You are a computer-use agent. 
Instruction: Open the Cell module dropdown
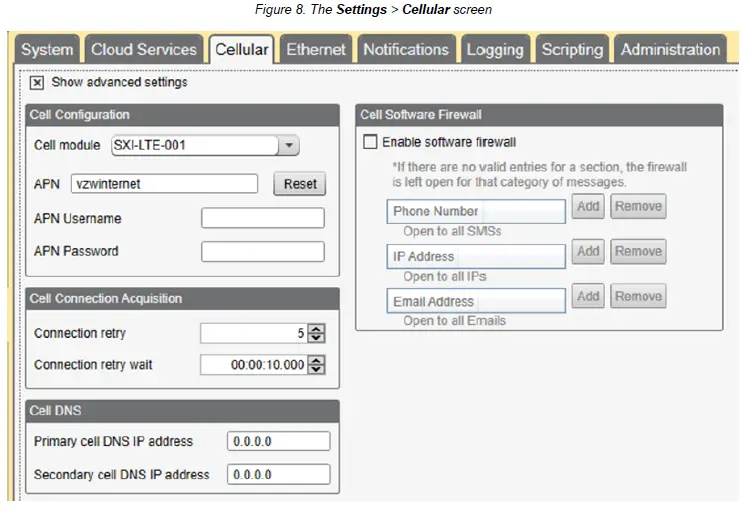pos(289,146)
